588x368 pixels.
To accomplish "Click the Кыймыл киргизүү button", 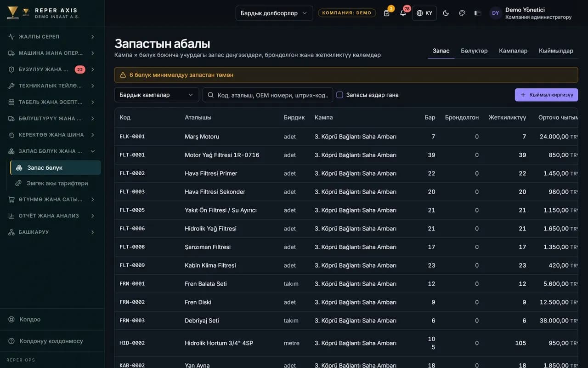I will (547, 95).
